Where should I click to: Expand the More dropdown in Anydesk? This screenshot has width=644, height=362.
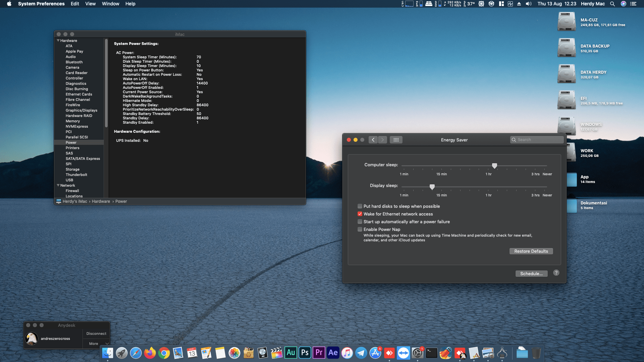pyautogui.click(x=96, y=344)
